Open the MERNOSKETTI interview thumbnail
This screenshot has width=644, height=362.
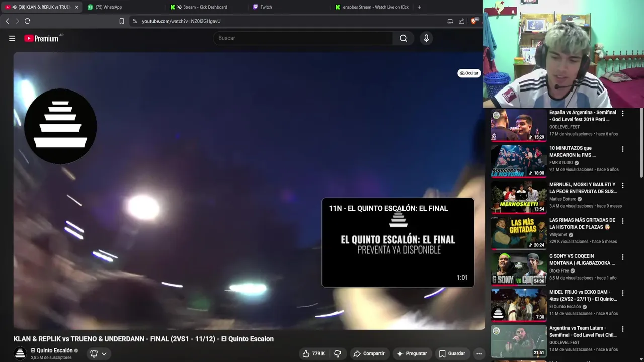(519, 198)
